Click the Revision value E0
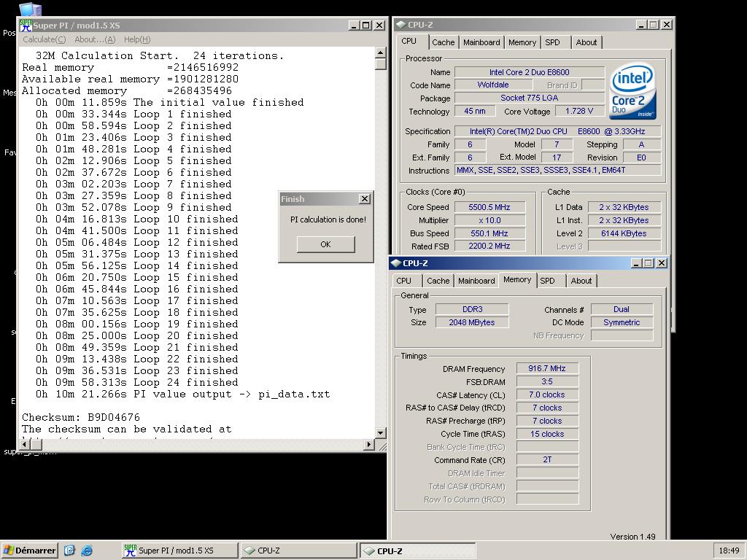Viewport: 747px width, 560px height. click(x=642, y=157)
